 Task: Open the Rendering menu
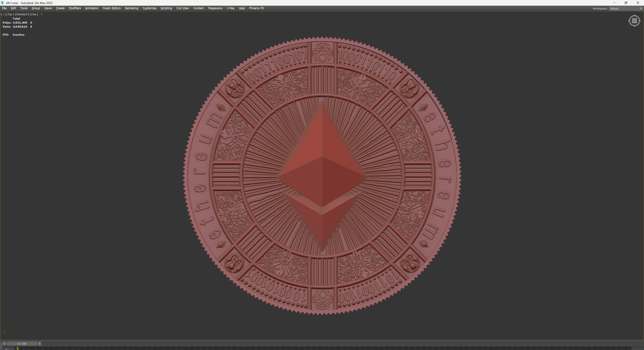(131, 8)
